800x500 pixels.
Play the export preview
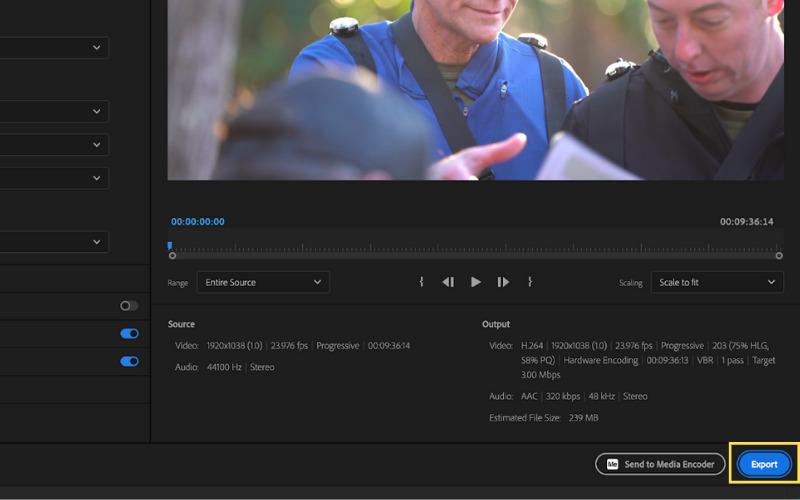(x=476, y=282)
